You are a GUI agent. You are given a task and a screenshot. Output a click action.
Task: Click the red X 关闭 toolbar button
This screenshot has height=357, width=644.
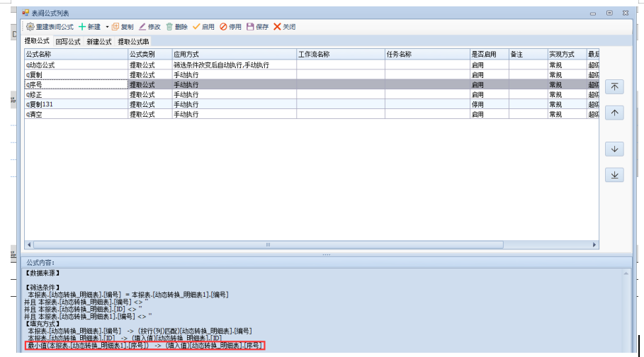277,27
